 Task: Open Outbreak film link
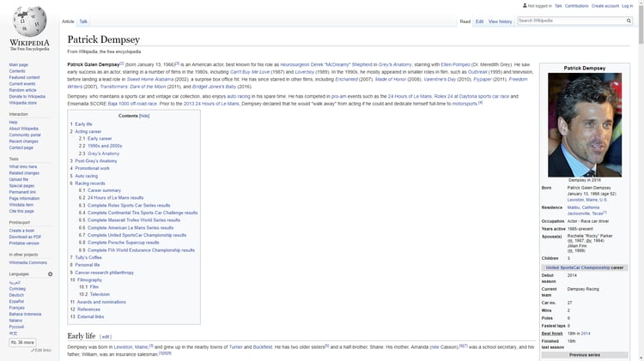(477, 72)
